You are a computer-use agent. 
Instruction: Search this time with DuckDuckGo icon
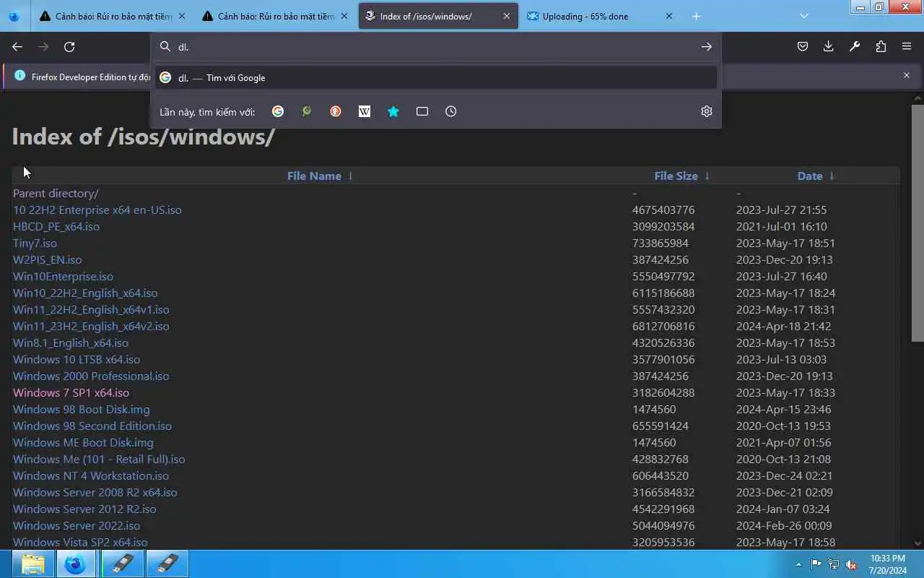pyautogui.click(x=336, y=111)
